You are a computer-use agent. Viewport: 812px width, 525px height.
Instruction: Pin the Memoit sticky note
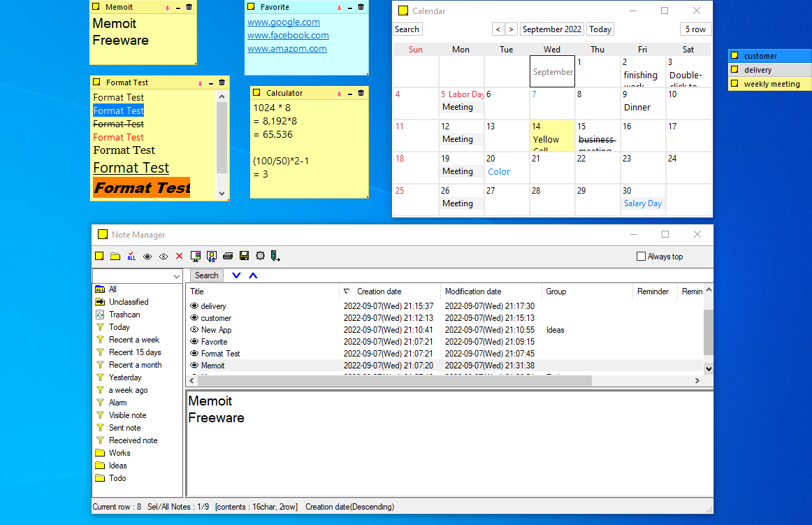coord(167,8)
